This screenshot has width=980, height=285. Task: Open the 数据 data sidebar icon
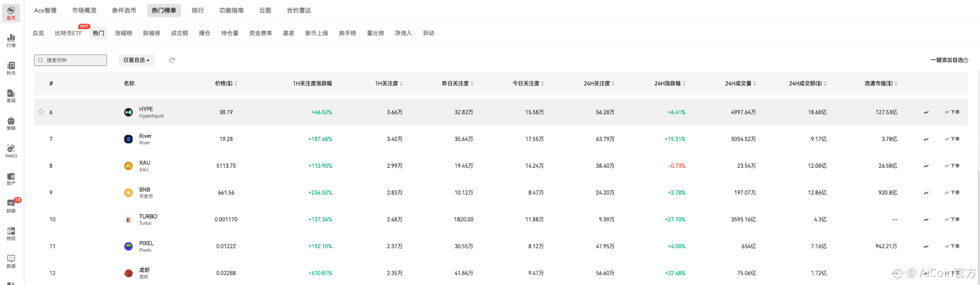(x=11, y=261)
